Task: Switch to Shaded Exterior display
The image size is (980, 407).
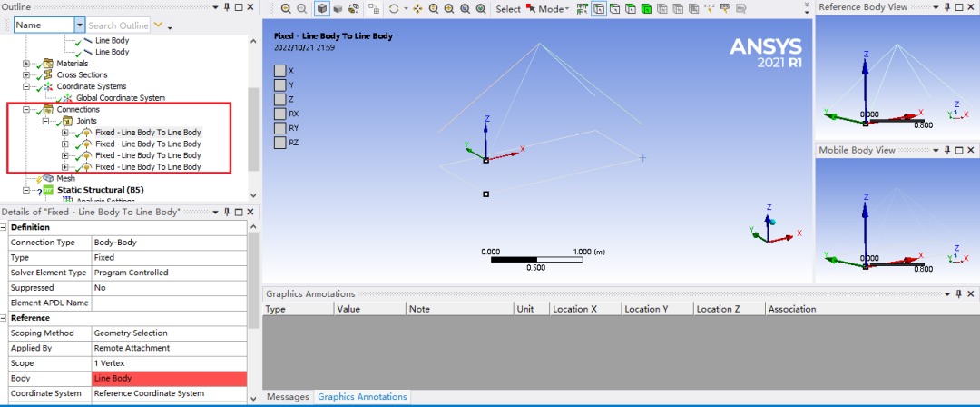Action: click(x=338, y=9)
